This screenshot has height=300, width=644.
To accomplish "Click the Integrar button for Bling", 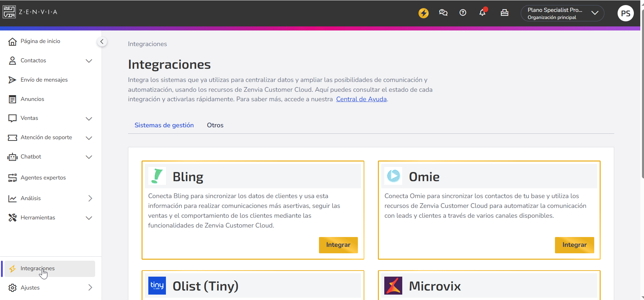I will [338, 245].
